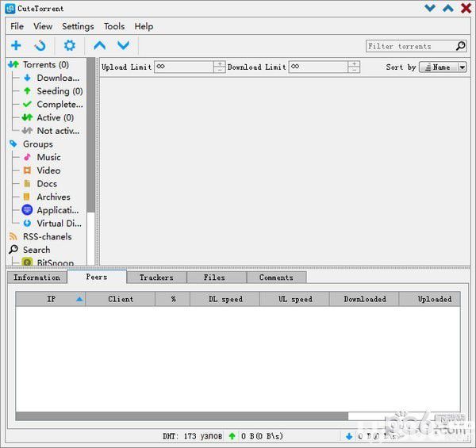Open the Settings menu
This screenshot has width=476, height=448.
click(78, 26)
